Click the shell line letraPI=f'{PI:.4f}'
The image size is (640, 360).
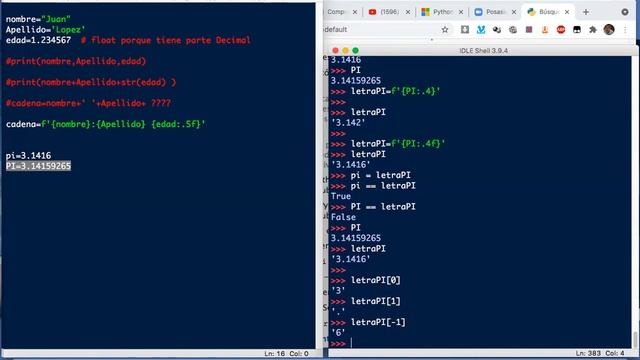(398, 144)
